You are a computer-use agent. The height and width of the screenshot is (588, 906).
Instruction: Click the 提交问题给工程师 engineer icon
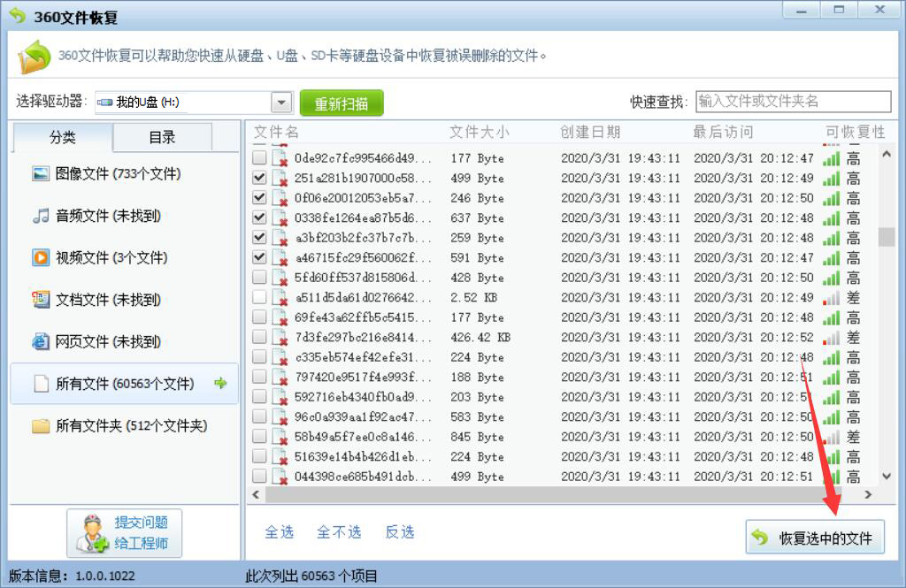pyautogui.click(x=96, y=531)
